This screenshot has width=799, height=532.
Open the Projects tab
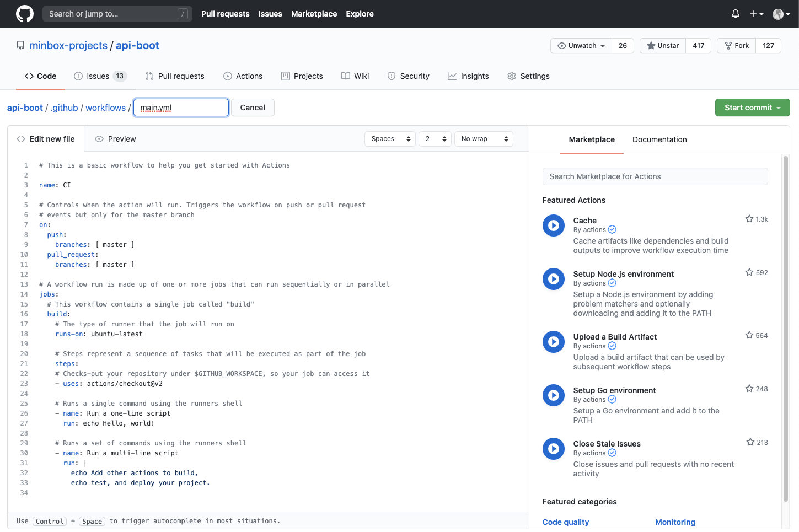pyautogui.click(x=302, y=76)
